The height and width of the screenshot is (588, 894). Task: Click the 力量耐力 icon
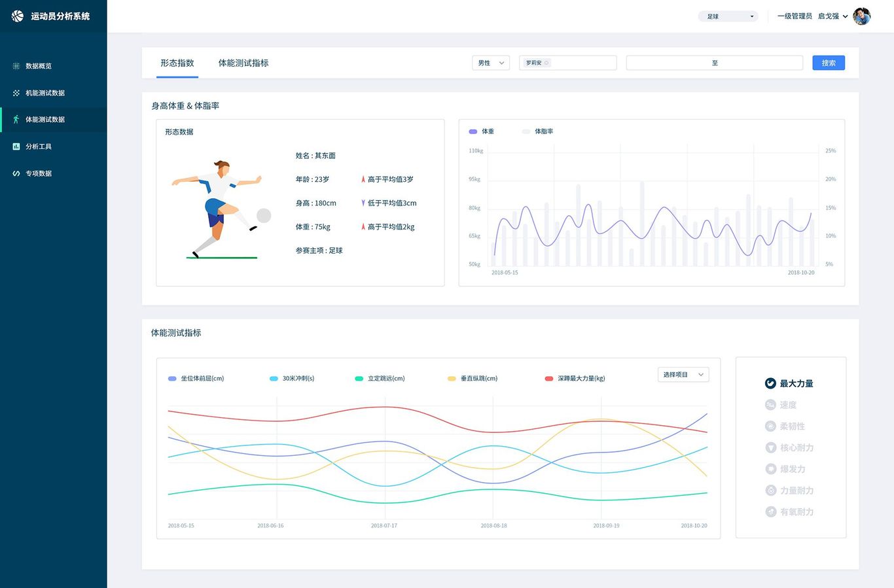point(771,491)
